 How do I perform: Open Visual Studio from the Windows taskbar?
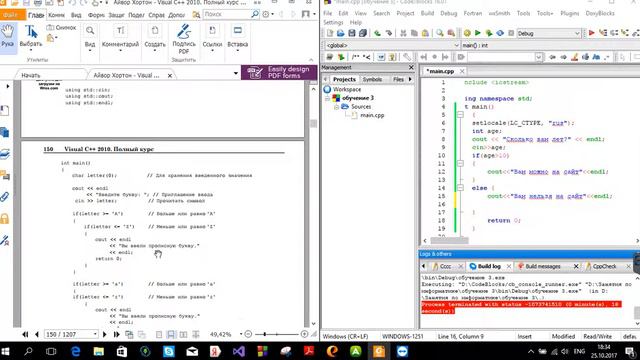(x=239, y=351)
